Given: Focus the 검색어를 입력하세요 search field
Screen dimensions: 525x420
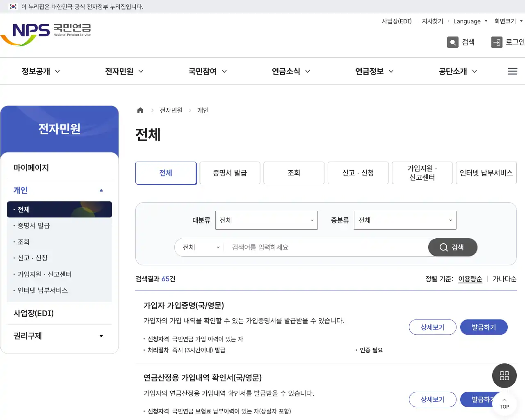Looking at the screenshot, I should pyautogui.click(x=326, y=247).
